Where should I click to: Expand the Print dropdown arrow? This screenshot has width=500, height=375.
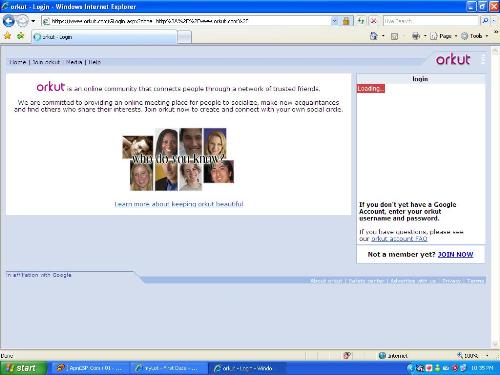point(425,36)
